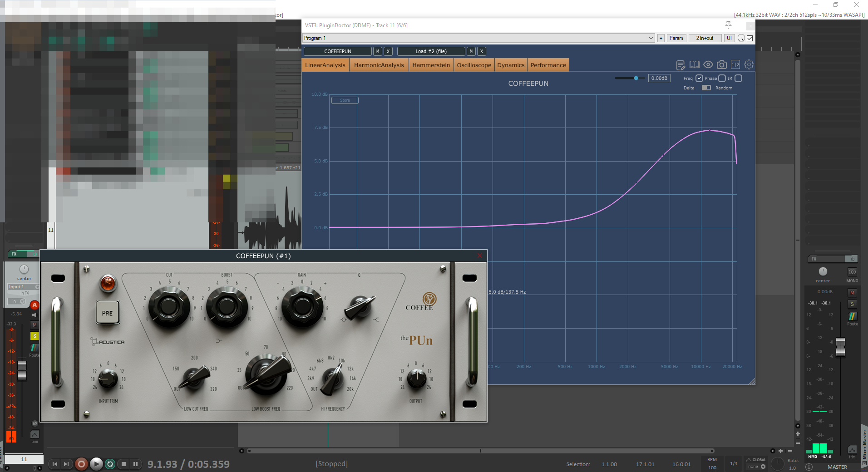Click the orange power lamp on COFFEEPUN
The height and width of the screenshot is (472, 868).
[108, 283]
